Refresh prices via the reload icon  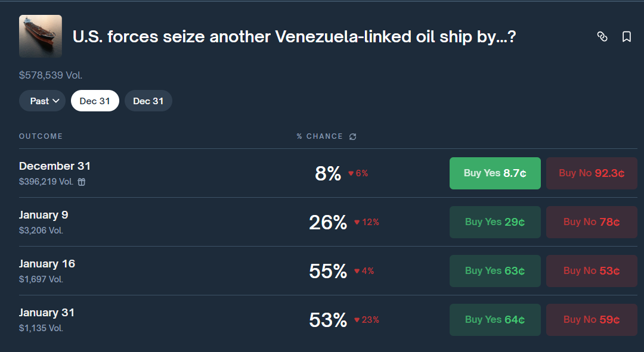352,136
